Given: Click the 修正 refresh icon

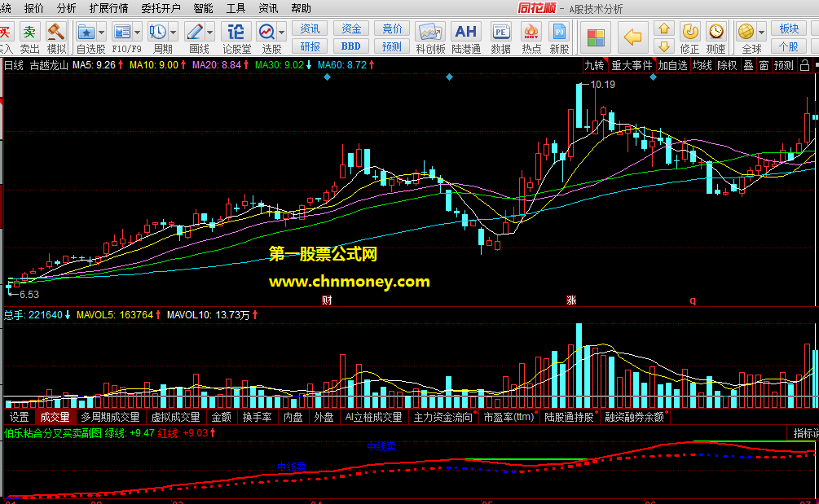Looking at the screenshot, I should click(690, 37).
